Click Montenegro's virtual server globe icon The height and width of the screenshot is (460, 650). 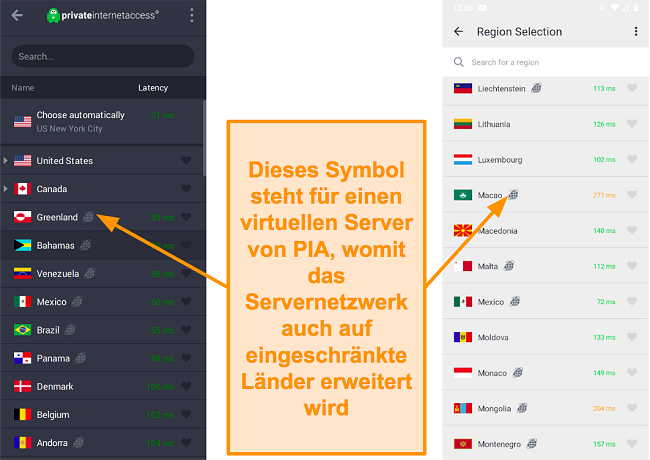click(531, 443)
